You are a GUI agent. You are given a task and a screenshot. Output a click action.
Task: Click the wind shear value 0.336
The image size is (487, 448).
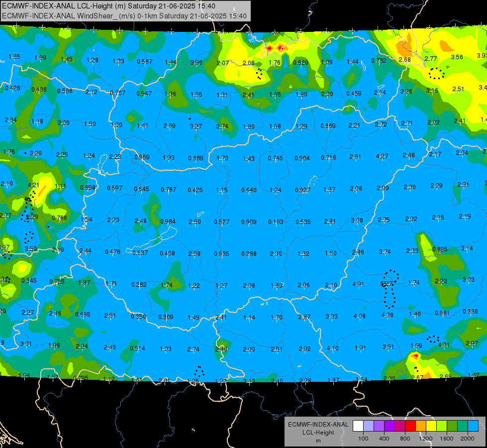tap(470, 312)
